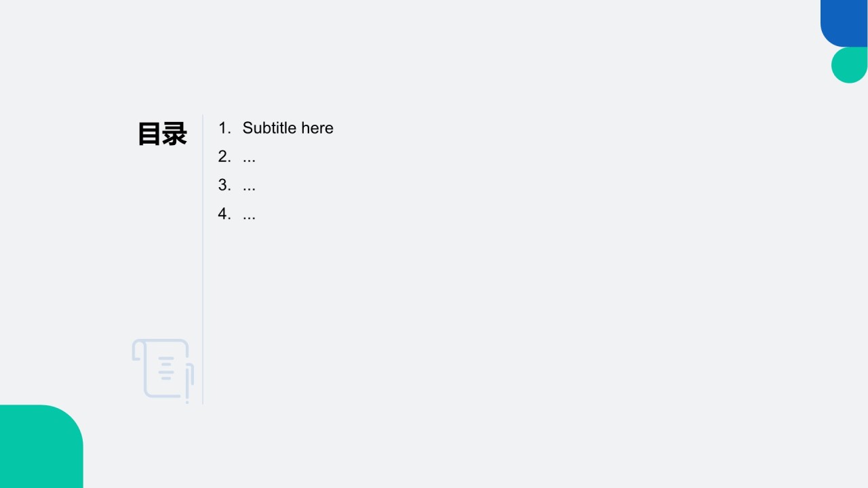868x488 pixels.
Task: Click the word 'here' in first item
Action: click(317, 128)
